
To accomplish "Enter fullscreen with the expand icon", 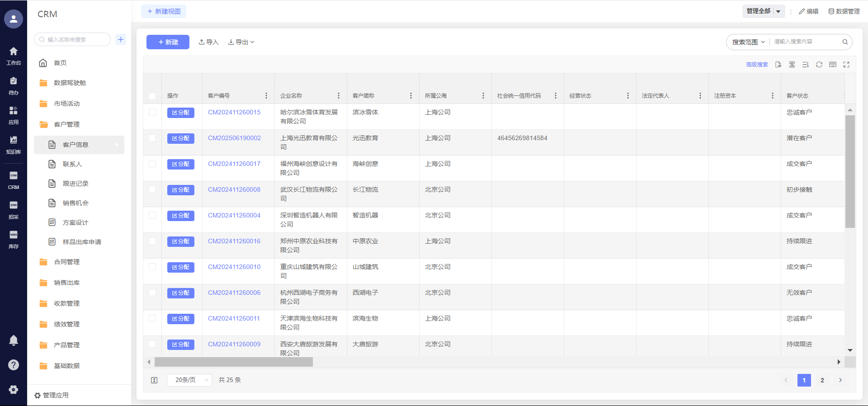I will coord(846,65).
